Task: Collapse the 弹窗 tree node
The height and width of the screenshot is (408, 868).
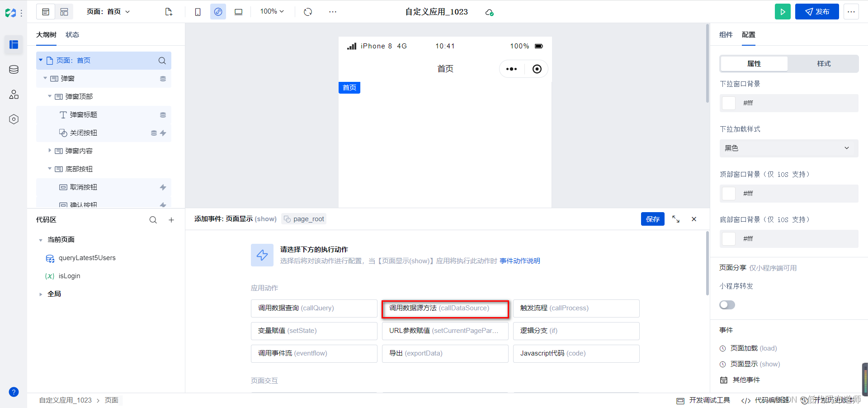Action: (45, 78)
